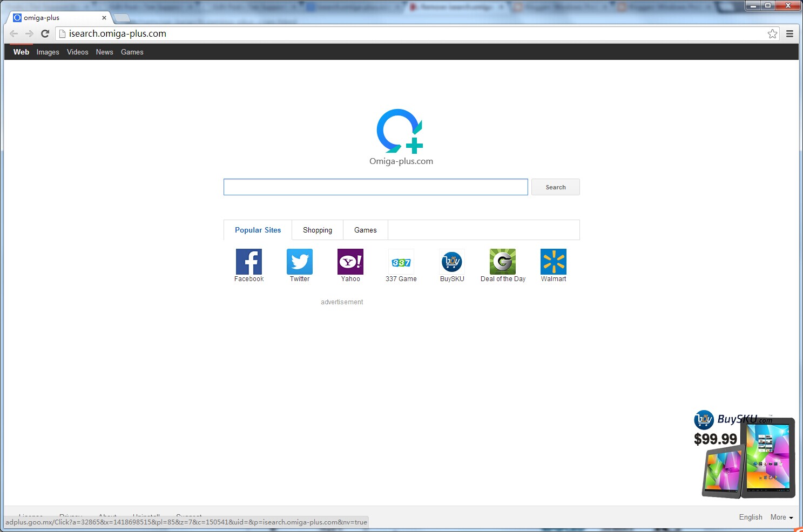The height and width of the screenshot is (532, 803).
Task: Click the Omiga-plus.com text under the logo
Action: pyautogui.click(x=401, y=161)
